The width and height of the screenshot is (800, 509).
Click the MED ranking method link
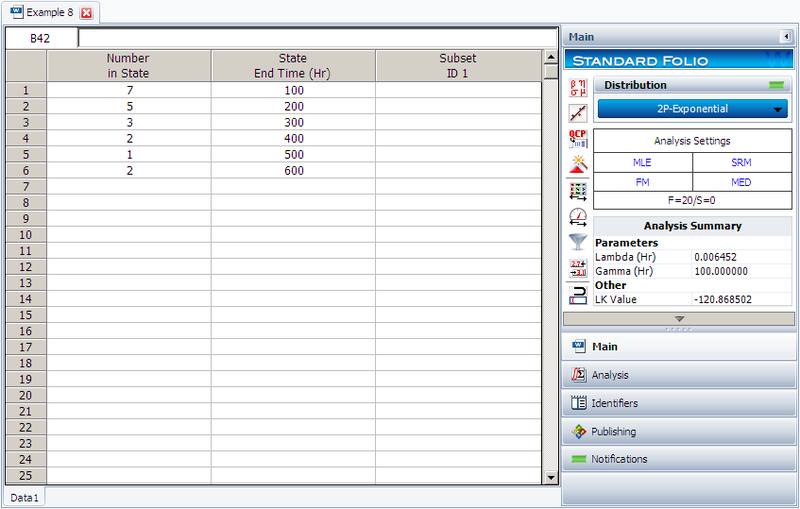coord(743,182)
